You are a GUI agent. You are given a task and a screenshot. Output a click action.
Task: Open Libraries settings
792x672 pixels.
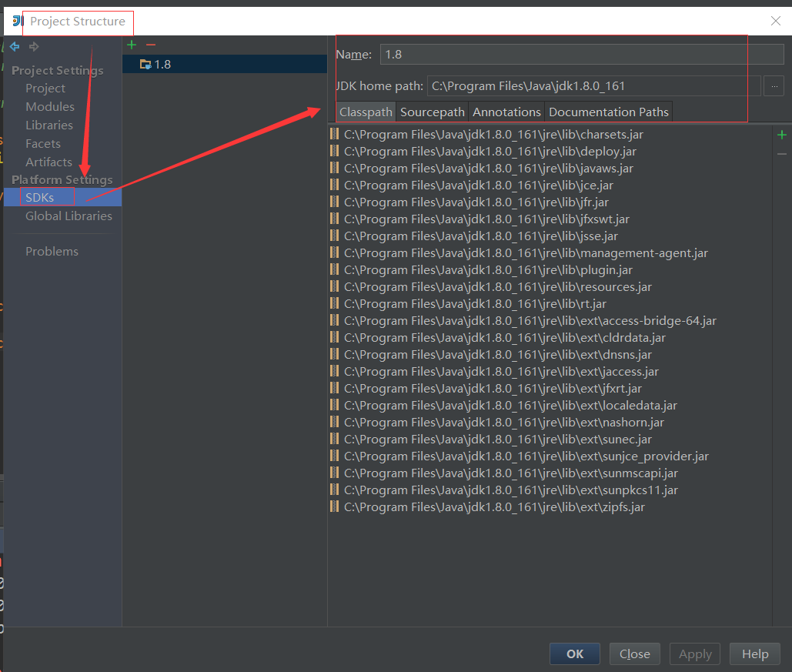click(49, 125)
